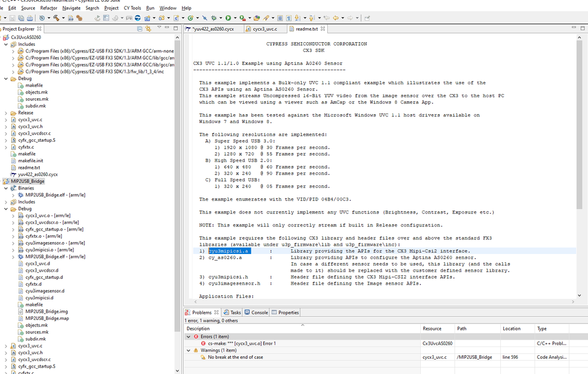Expand the Release folder
Screen dimensions: 588x374
[6, 113]
